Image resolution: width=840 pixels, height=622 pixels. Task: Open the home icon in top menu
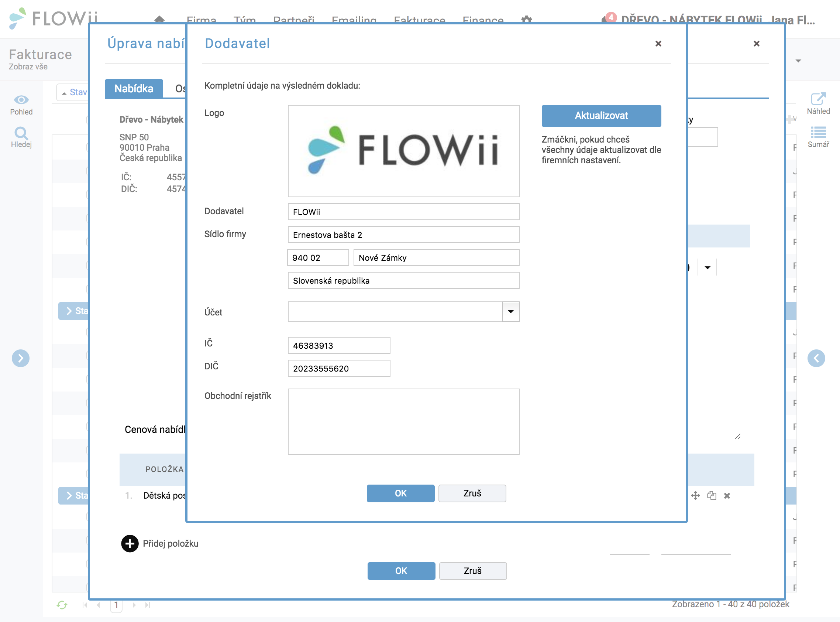(159, 19)
